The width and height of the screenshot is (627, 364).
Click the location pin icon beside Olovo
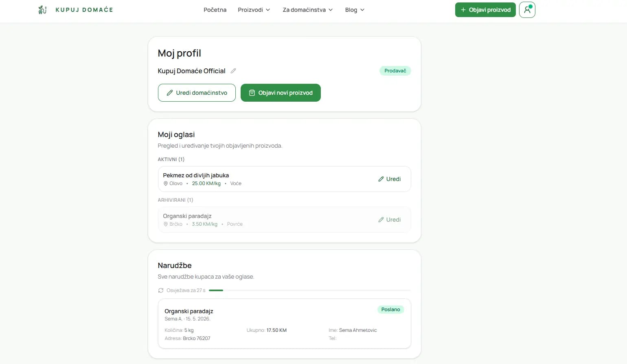tap(166, 183)
